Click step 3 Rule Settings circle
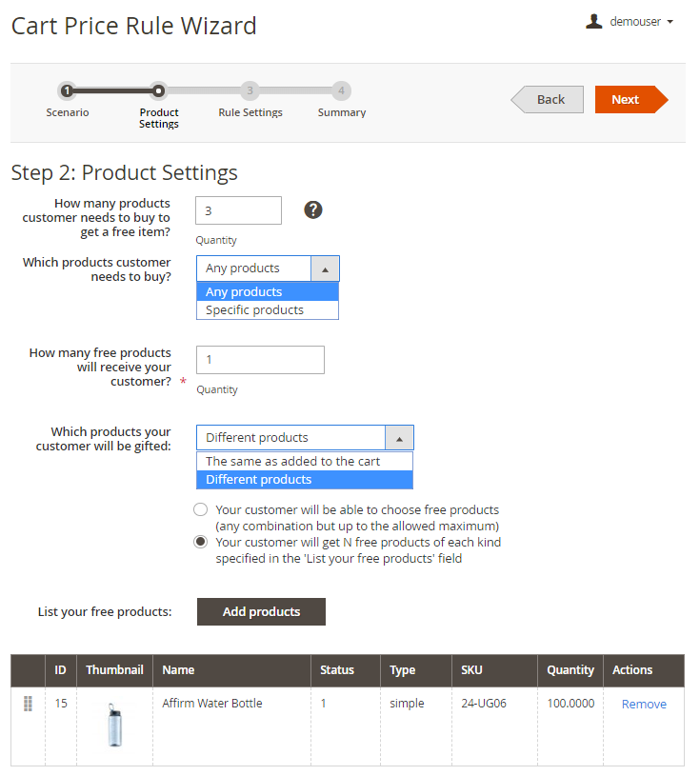The image size is (700, 776). coord(250,91)
